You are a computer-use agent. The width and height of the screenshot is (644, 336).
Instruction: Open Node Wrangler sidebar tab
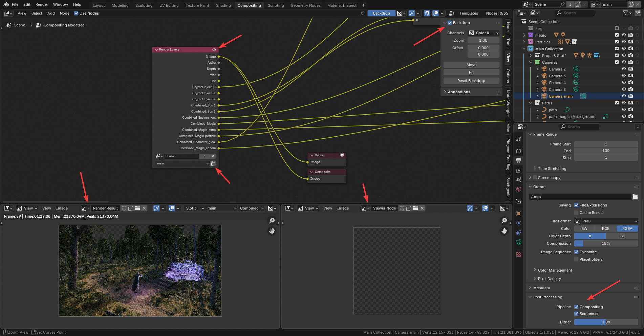tap(508, 103)
